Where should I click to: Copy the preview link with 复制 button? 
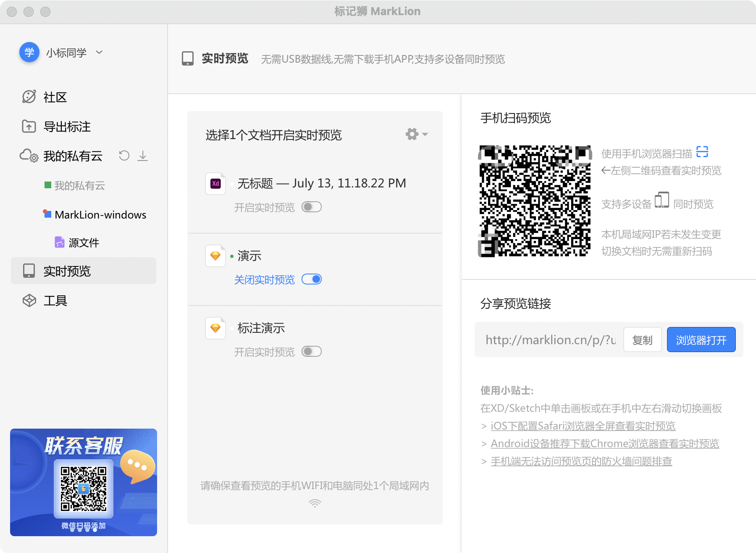[x=642, y=340]
